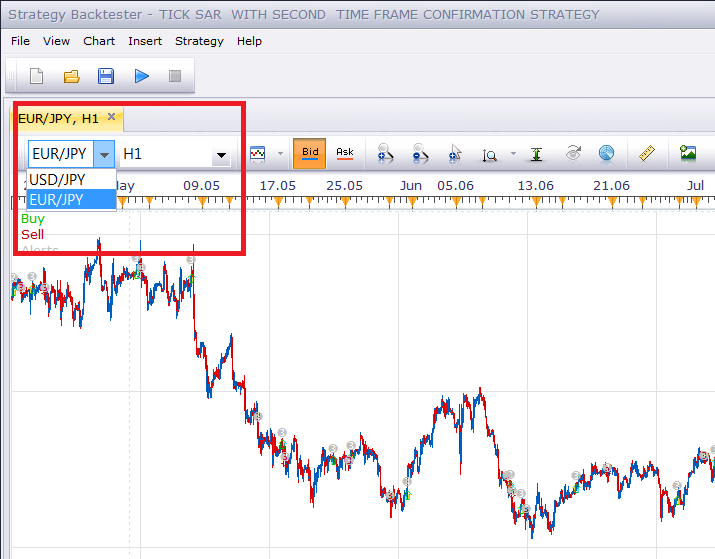Toggle the Ask price display
The width and height of the screenshot is (715, 559).
click(x=345, y=154)
